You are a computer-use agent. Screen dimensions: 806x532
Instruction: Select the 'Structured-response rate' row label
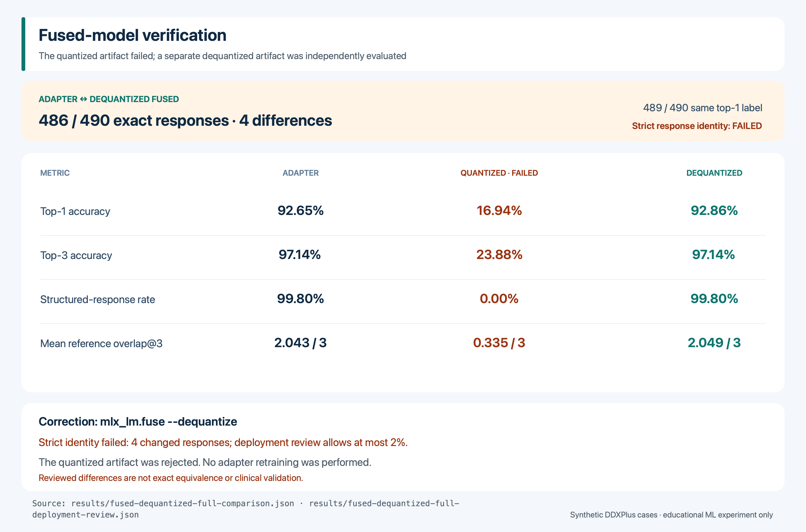click(x=98, y=300)
